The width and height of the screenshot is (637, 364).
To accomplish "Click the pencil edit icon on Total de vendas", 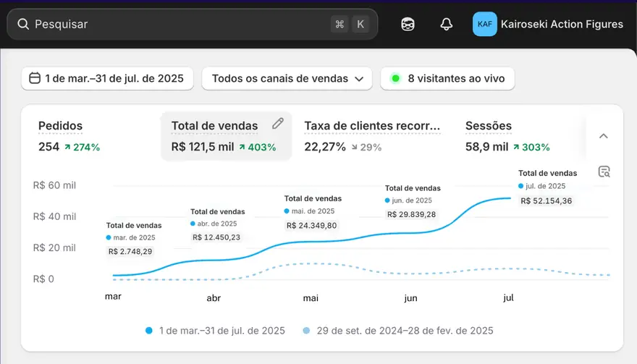I will pyautogui.click(x=278, y=124).
